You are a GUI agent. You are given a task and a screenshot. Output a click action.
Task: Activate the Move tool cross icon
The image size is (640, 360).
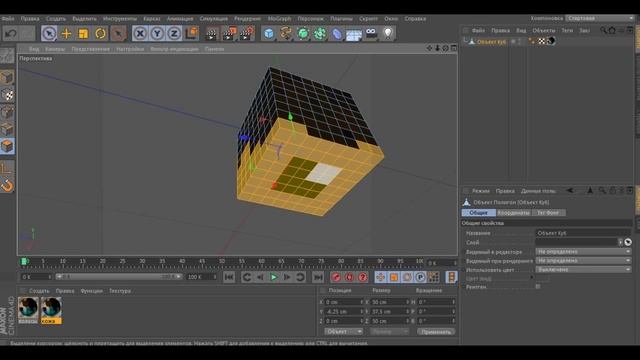[66, 33]
